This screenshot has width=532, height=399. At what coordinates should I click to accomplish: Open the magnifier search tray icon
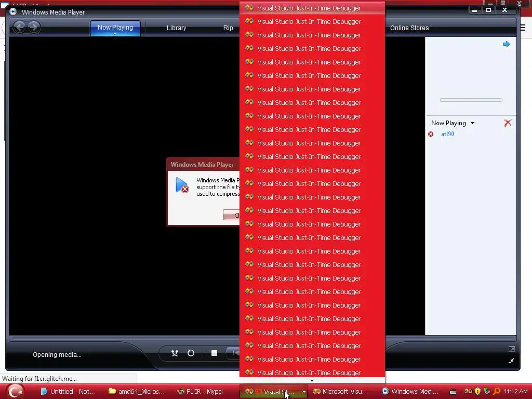click(497, 391)
